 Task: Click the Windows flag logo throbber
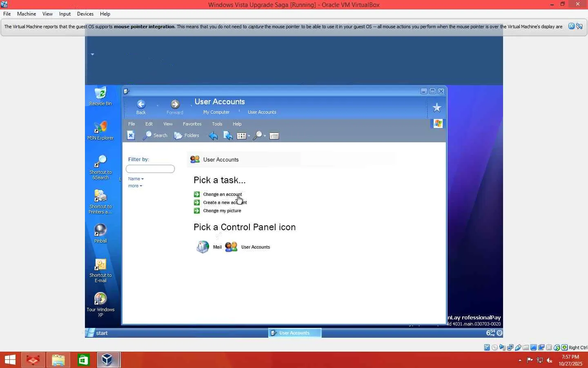pyautogui.click(x=438, y=123)
